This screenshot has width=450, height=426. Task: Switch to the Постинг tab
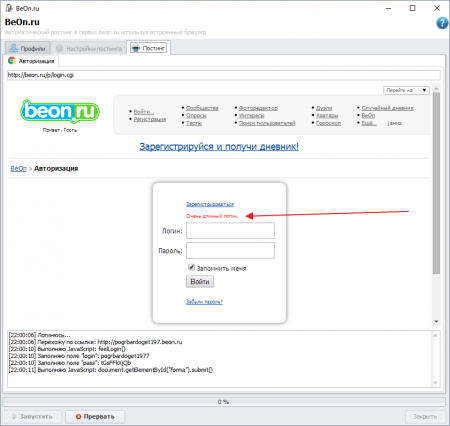(x=148, y=48)
